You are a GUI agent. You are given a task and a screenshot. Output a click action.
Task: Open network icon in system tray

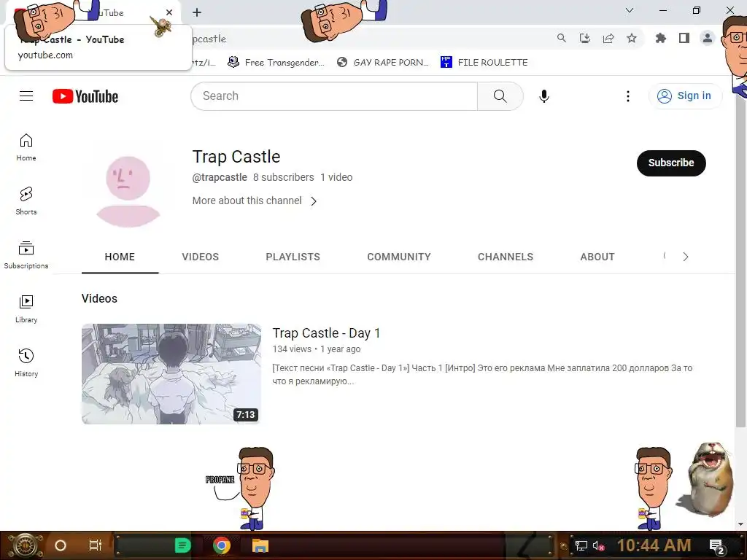[581, 545]
